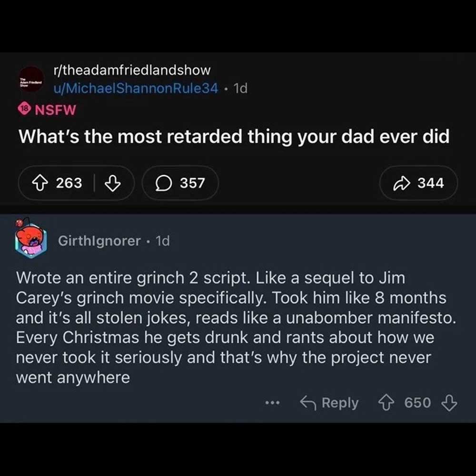
Task: Reply to GirthIgnorer's comment
Action: 329,403
